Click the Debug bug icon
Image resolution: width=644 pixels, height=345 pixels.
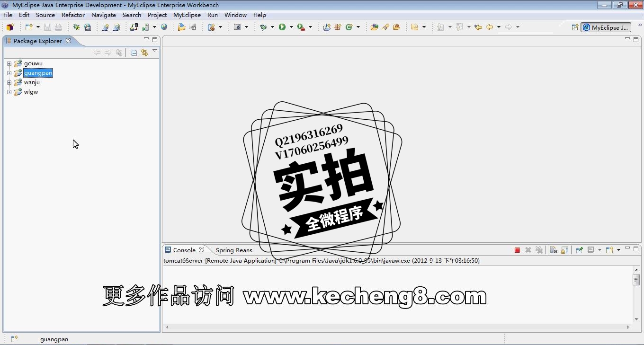(264, 27)
